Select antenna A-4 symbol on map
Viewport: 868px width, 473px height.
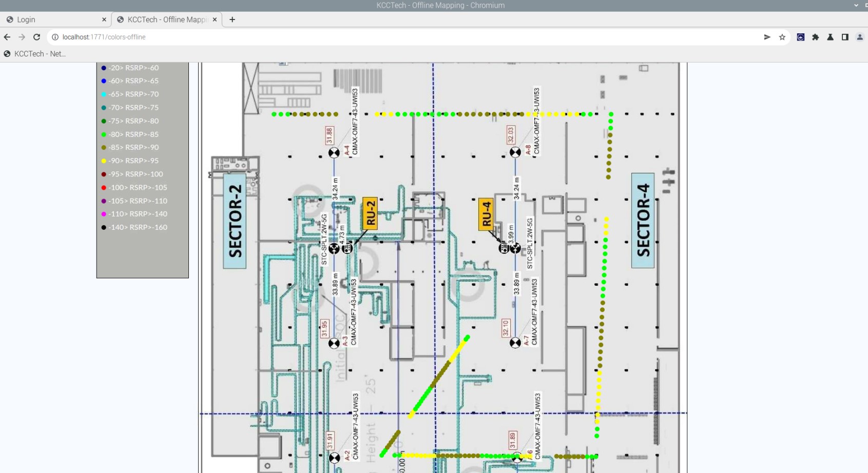[334, 152]
